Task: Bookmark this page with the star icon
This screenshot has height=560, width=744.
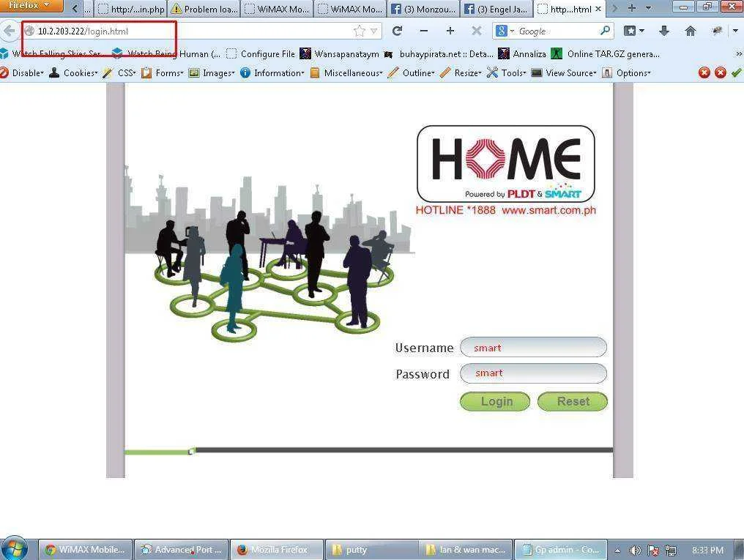Action: 360,31
